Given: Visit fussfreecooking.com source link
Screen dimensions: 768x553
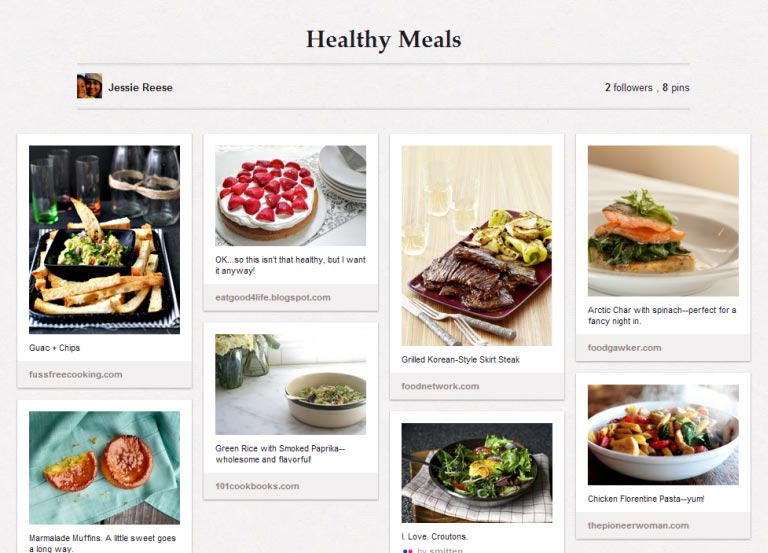Looking at the screenshot, I should pyautogui.click(x=75, y=375).
